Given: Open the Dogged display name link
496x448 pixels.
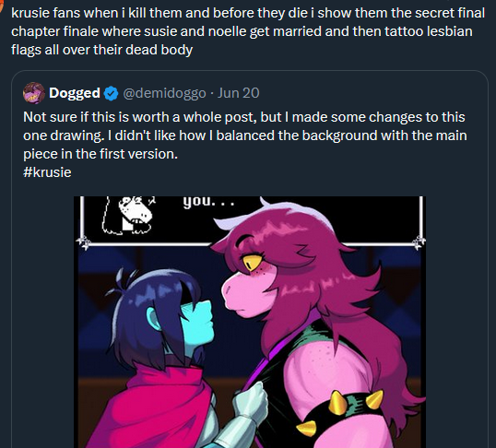Looking at the screenshot, I should point(75,93).
